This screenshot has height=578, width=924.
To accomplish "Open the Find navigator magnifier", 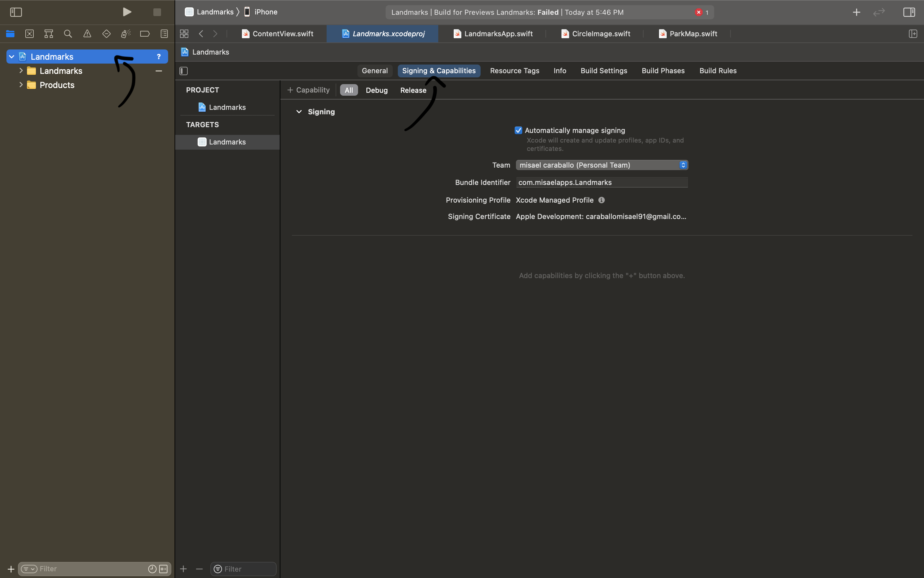I will pyautogui.click(x=68, y=34).
